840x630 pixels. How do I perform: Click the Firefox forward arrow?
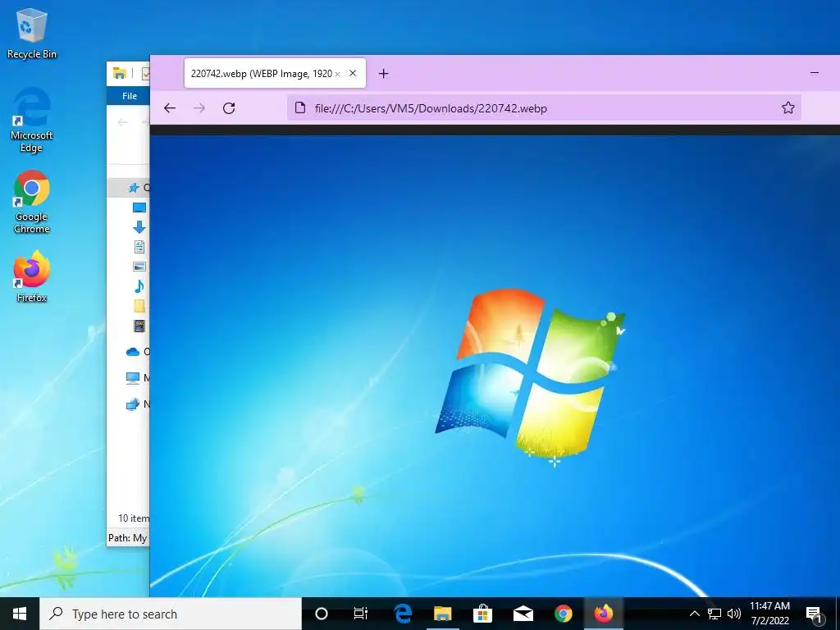199,108
